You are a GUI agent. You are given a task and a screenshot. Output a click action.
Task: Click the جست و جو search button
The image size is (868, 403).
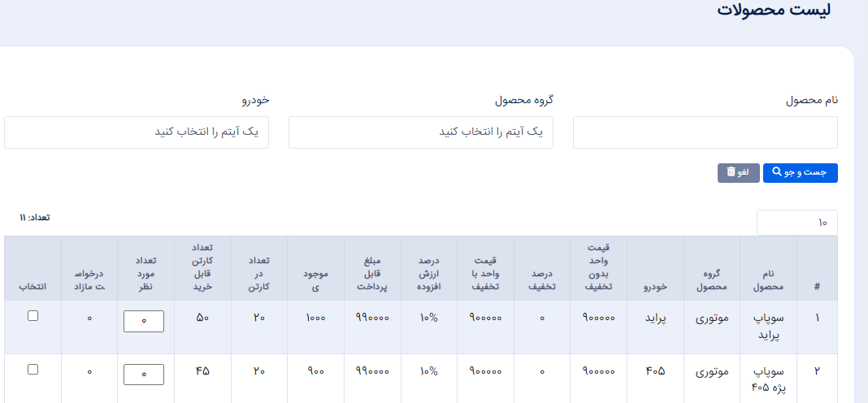point(801,173)
